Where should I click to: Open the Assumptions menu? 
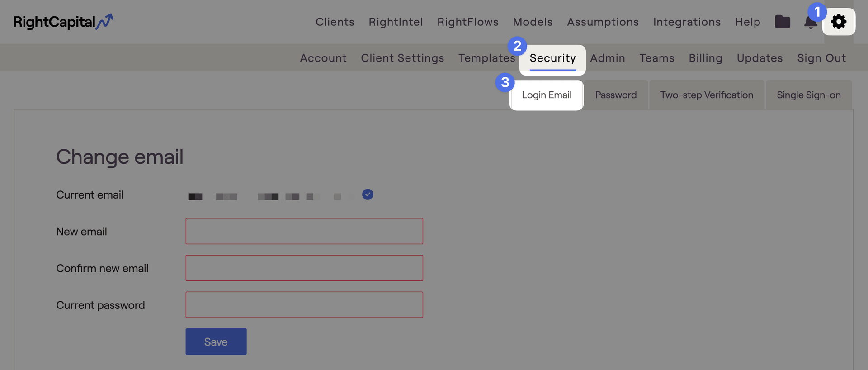coord(603,22)
